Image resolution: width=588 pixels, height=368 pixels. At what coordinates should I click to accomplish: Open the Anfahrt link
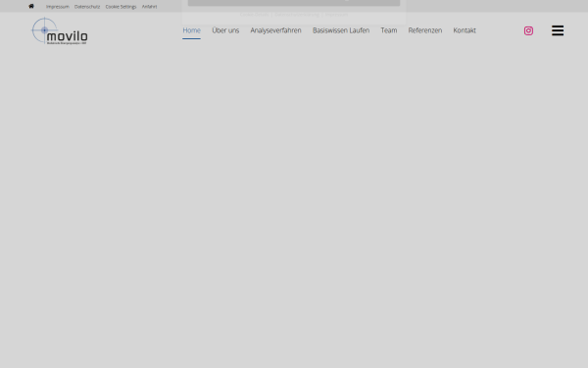[149, 7]
